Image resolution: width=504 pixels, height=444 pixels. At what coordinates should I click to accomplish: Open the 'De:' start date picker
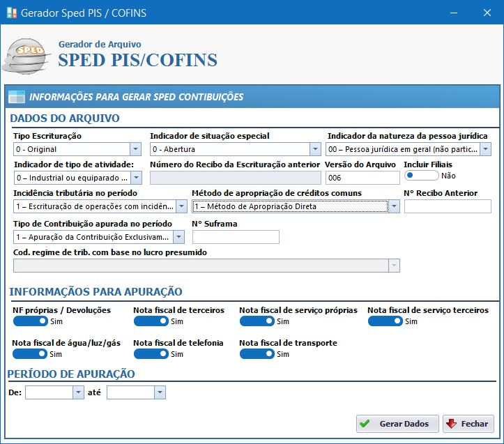pos(78,392)
